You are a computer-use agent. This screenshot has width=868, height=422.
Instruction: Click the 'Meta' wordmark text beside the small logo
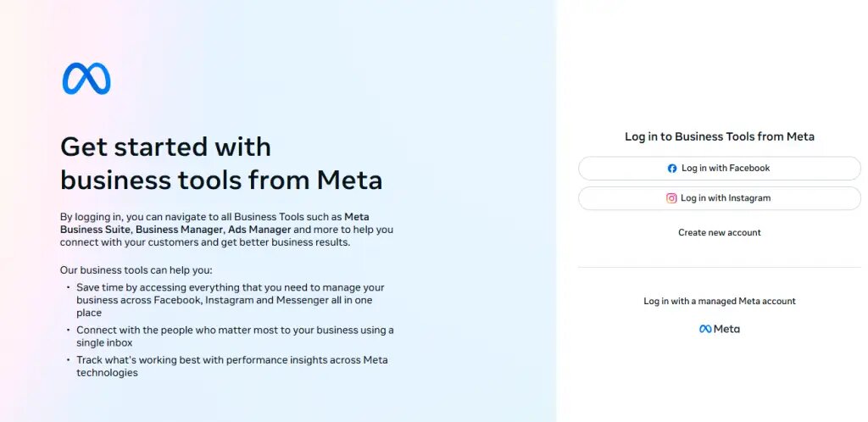pos(726,329)
